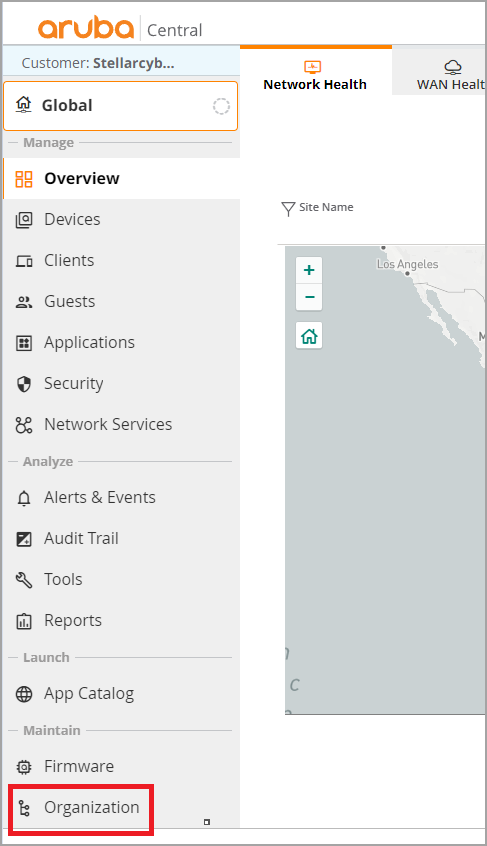Open the Security section

(121, 384)
